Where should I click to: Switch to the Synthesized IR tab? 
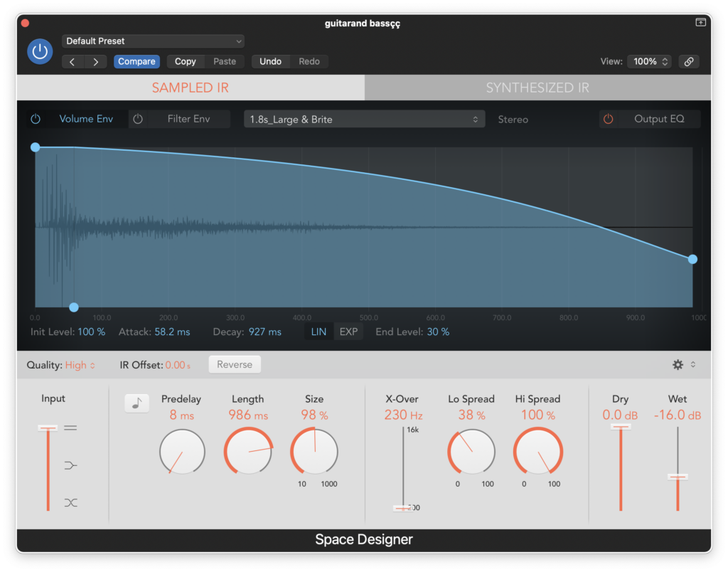point(537,88)
